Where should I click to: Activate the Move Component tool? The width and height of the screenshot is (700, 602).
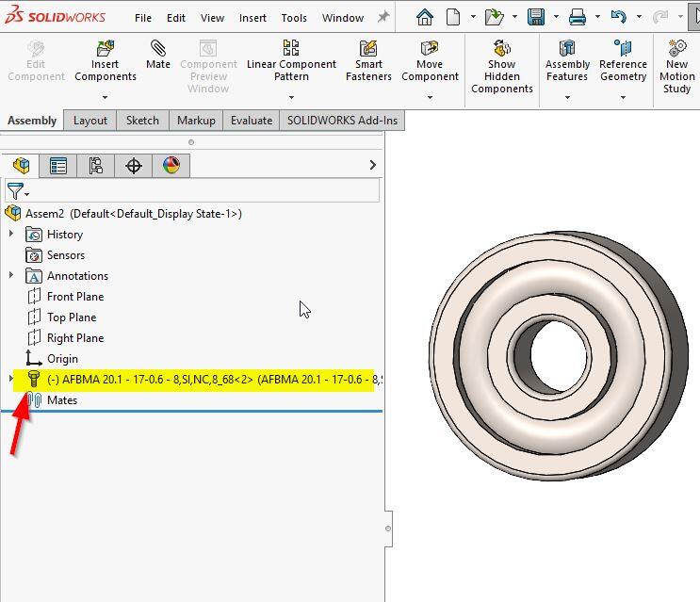(x=430, y=49)
